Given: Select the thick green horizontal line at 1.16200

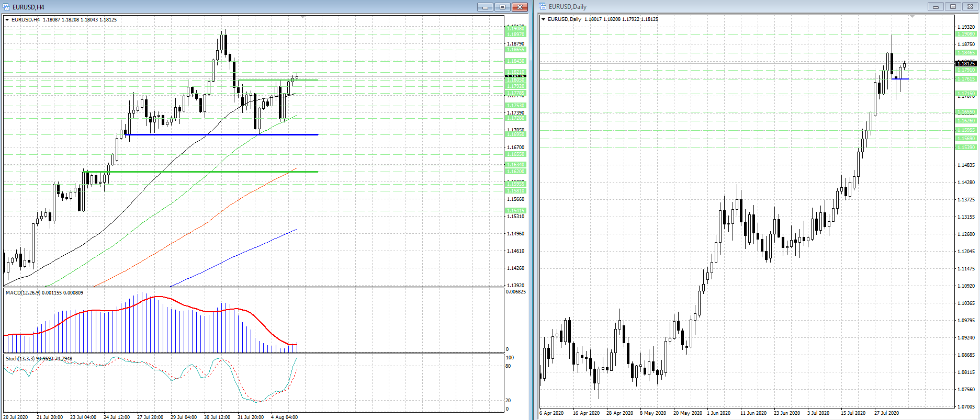Looking at the screenshot, I should pos(200,172).
